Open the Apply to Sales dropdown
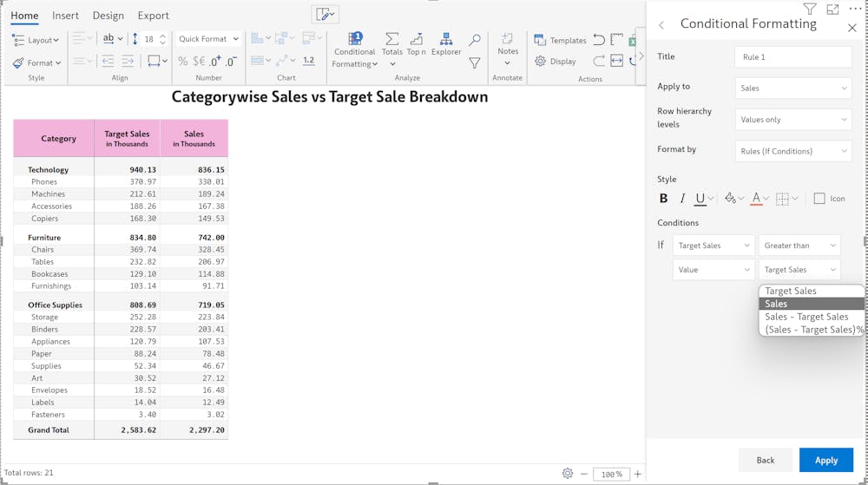The image size is (868, 485). (x=792, y=88)
